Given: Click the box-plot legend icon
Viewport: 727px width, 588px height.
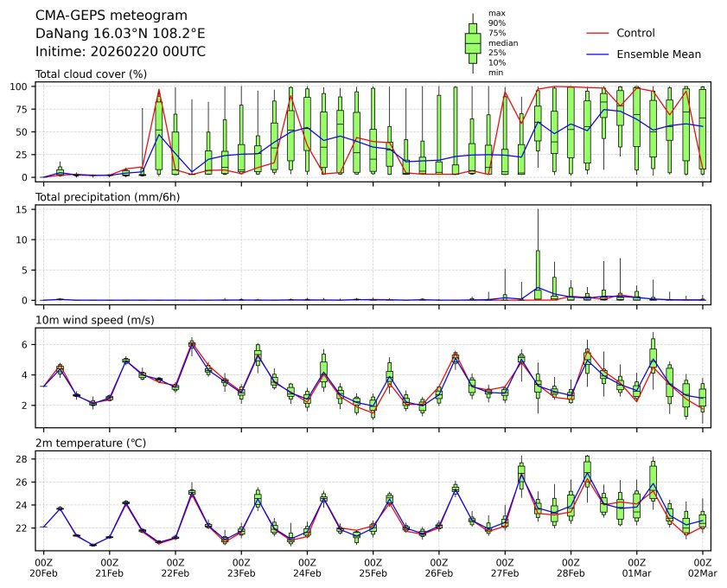Looking at the screenshot, I should point(473,42).
